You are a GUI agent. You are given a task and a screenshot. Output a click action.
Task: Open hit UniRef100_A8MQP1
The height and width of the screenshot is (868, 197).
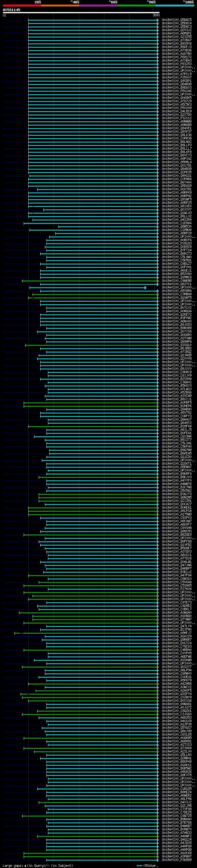click(x=177, y=33)
